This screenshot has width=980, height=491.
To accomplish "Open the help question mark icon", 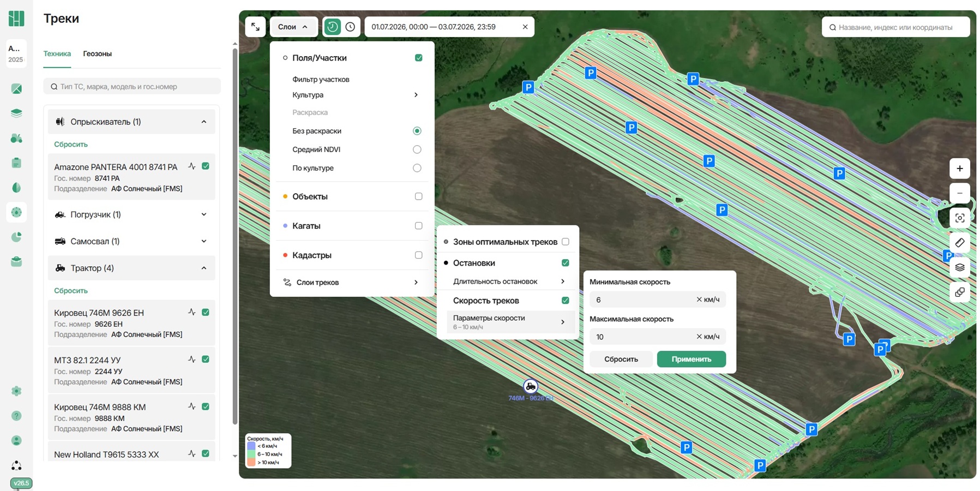I will (16, 416).
